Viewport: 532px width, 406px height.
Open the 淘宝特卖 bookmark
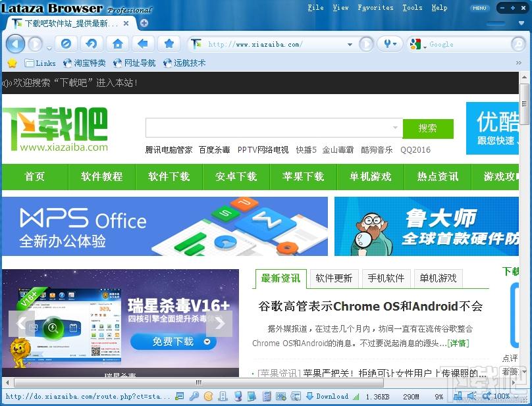[84, 63]
